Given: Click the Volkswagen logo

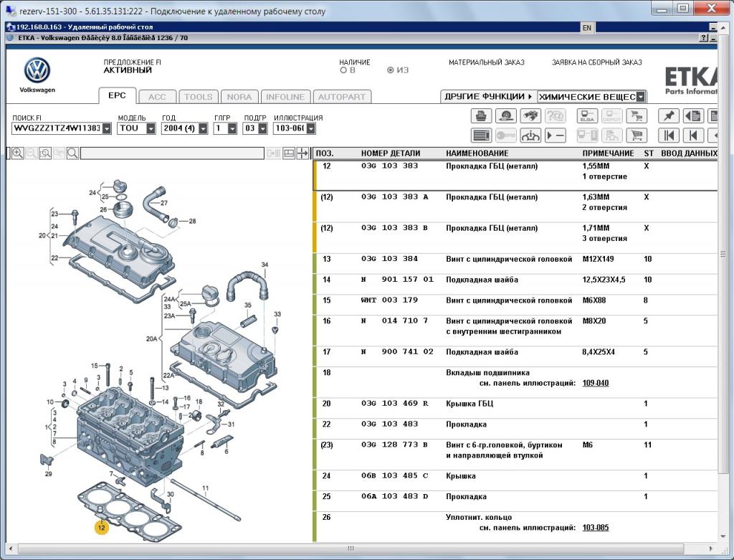Looking at the screenshot, I should 37,71.
